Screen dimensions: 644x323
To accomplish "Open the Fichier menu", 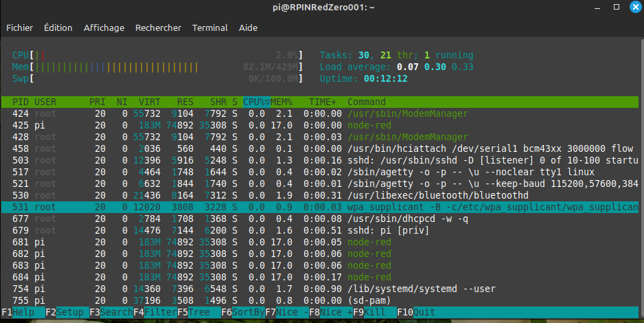I will tap(19, 28).
